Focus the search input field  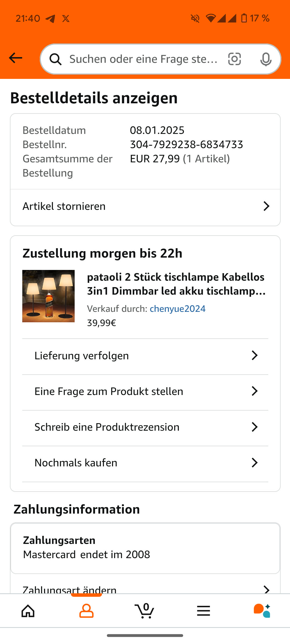(x=144, y=59)
